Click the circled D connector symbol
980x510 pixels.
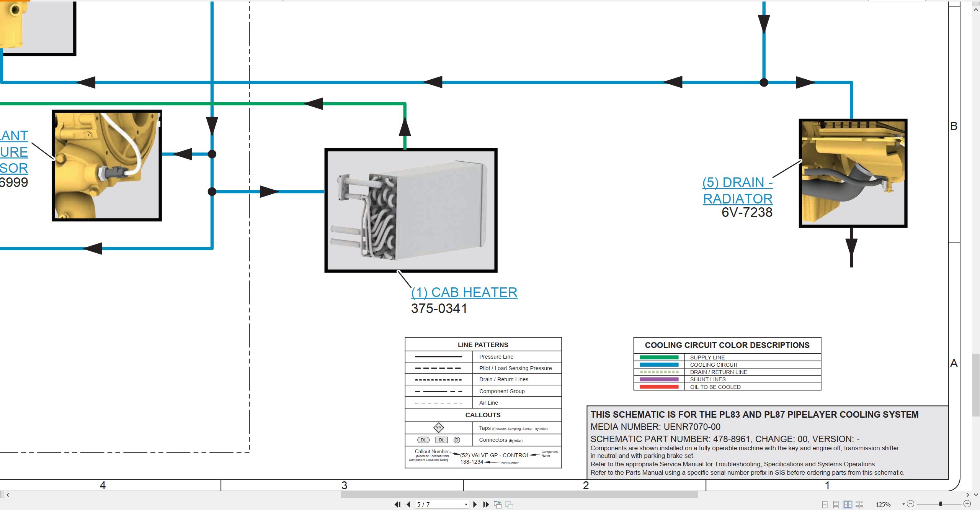pyautogui.click(x=457, y=440)
